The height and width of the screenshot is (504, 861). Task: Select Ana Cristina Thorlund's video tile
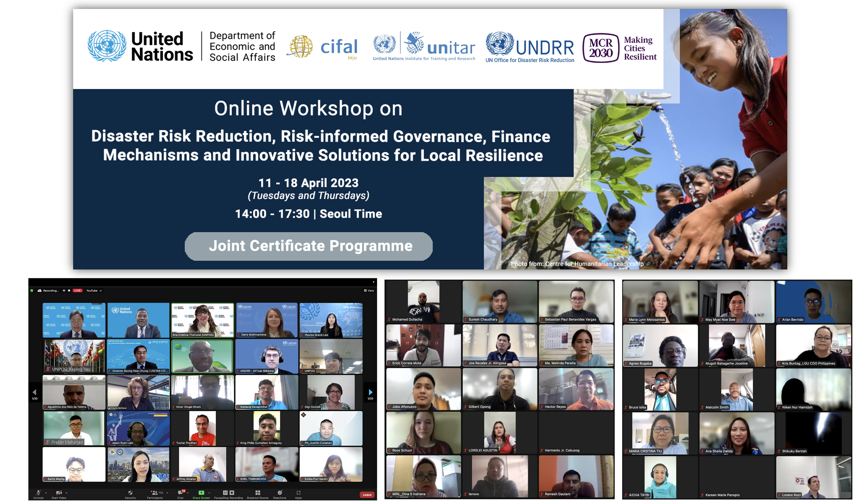click(202, 319)
